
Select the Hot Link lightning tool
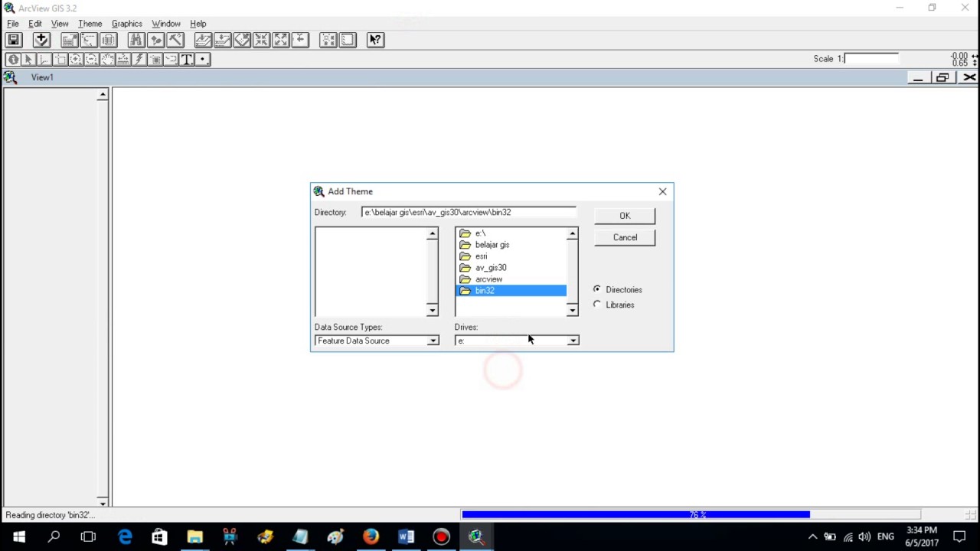[139, 59]
